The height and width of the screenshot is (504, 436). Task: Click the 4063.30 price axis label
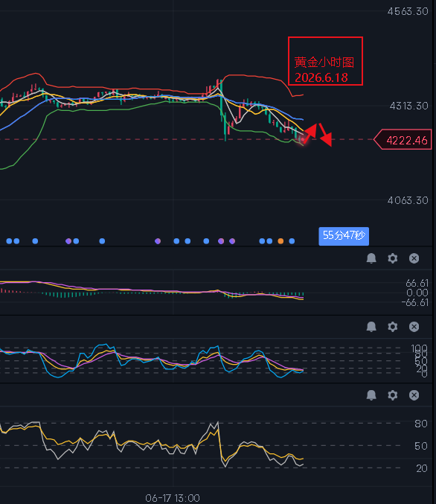coord(408,200)
